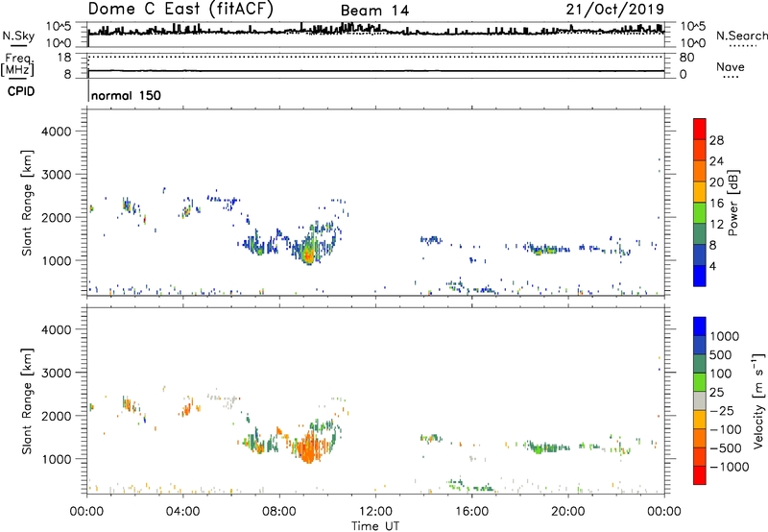This screenshot has width=768, height=532.
Task: Click the '16:00' time axis tick label
Action: 471,512
